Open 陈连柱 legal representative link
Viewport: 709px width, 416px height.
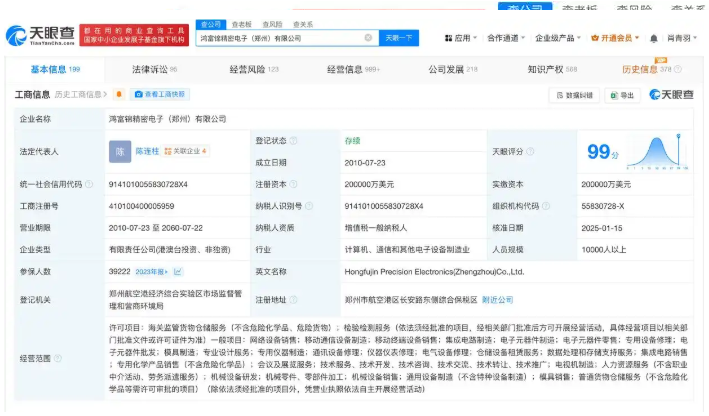pyautogui.click(x=147, y=151)
